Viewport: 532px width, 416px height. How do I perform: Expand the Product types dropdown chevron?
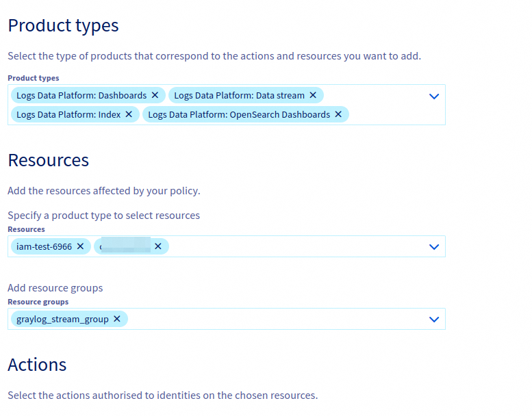pyautogui.click(x=434, y=96)
